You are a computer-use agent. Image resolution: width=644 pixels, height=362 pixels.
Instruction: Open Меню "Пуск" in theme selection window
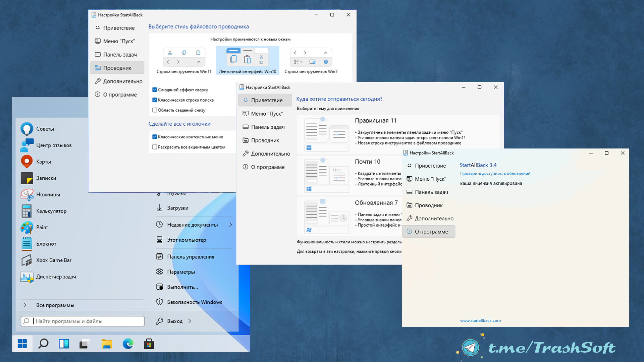[x=265, y=114]
